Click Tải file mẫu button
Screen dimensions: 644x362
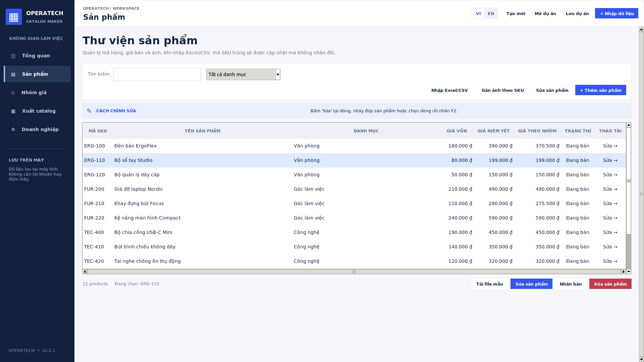point(489,284)
